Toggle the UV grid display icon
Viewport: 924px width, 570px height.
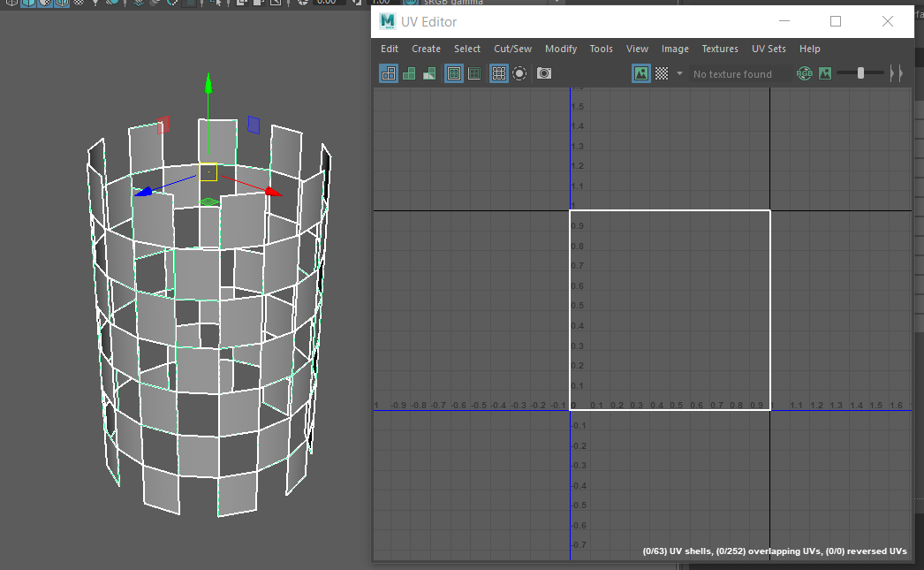[498, 73]
